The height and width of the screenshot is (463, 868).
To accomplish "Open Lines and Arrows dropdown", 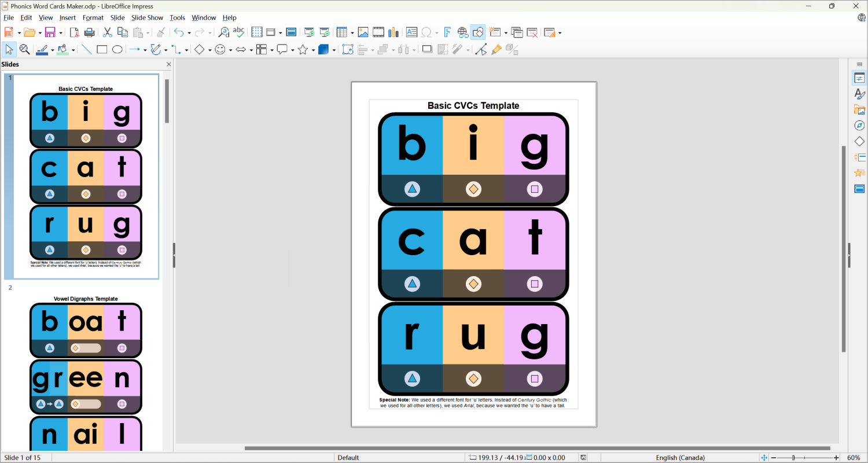I will tap(145, 50).
